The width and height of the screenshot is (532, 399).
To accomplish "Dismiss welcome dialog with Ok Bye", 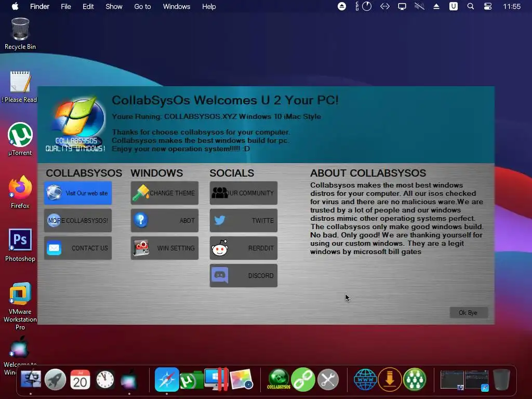I will [469, 312].
